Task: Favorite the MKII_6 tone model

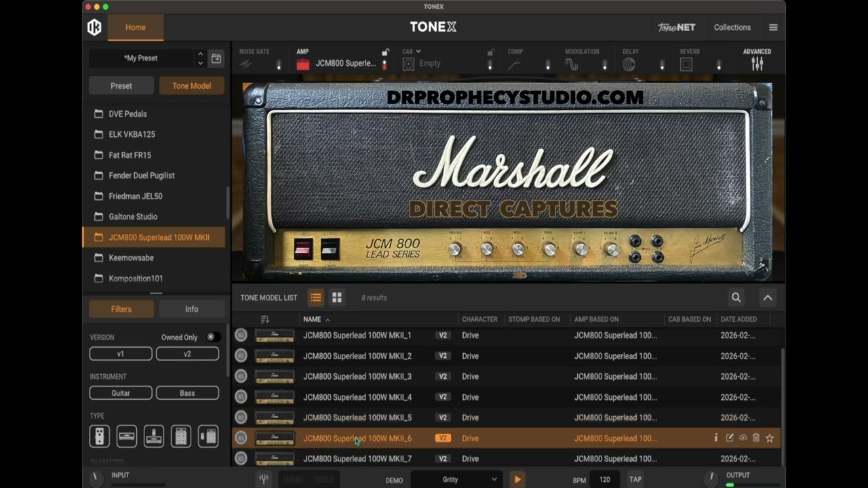Action: click(x=770, y=439)
